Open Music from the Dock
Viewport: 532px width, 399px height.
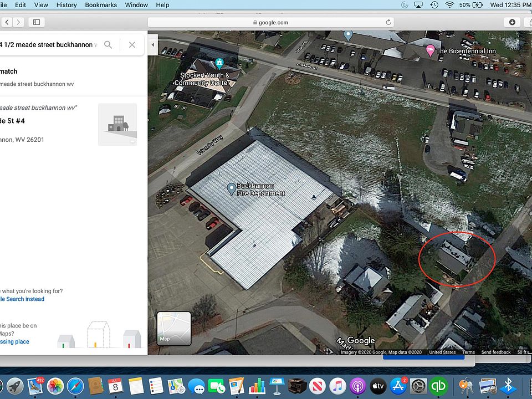point(337,386)
